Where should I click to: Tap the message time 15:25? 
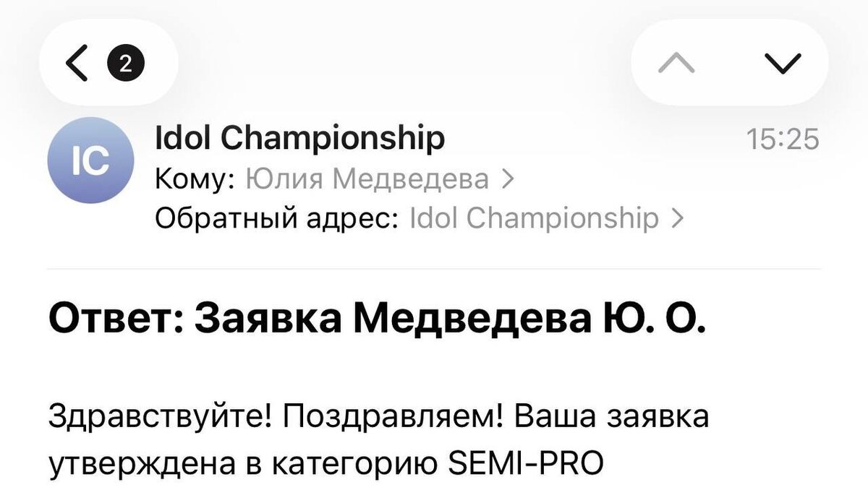pos(782,137)
